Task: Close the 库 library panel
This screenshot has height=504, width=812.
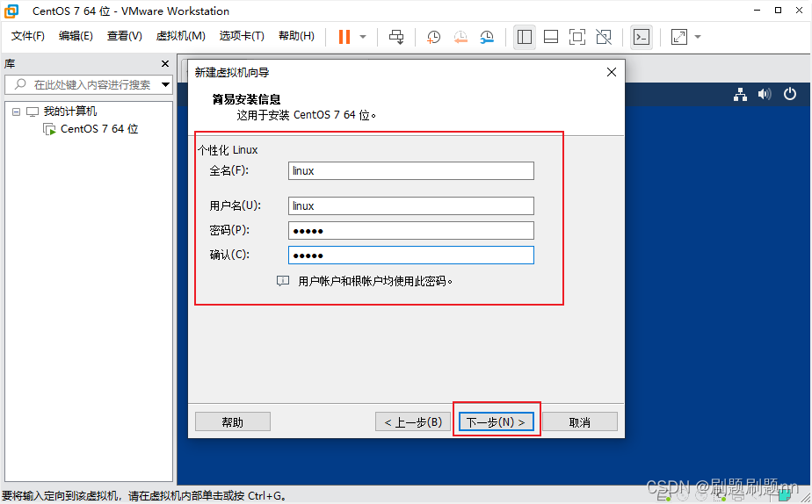Action: pyautogui.click(x=165, y=63)
